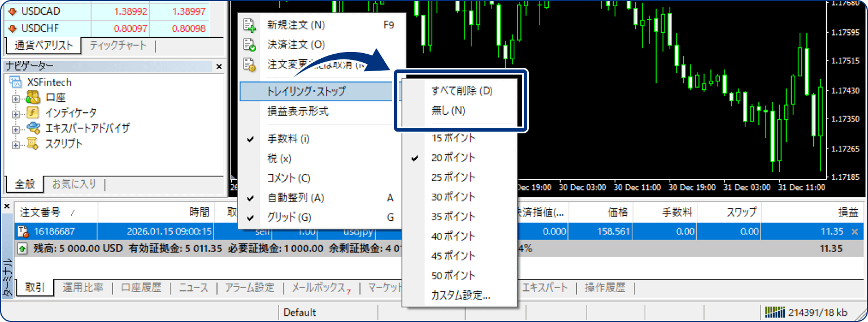Viewport: 868px width, 322px height.
Task: Expand the インディケータ tree node
Action: 15,114
